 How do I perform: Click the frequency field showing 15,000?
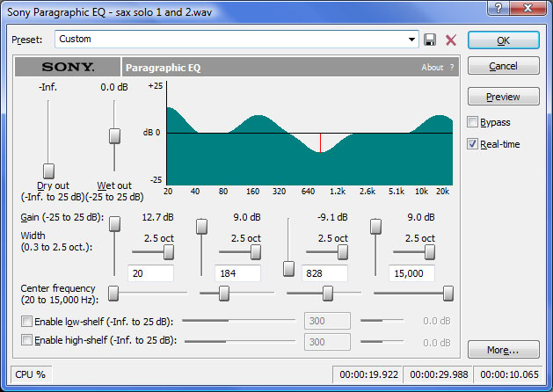pyautogui.click(x=411, y=273)
